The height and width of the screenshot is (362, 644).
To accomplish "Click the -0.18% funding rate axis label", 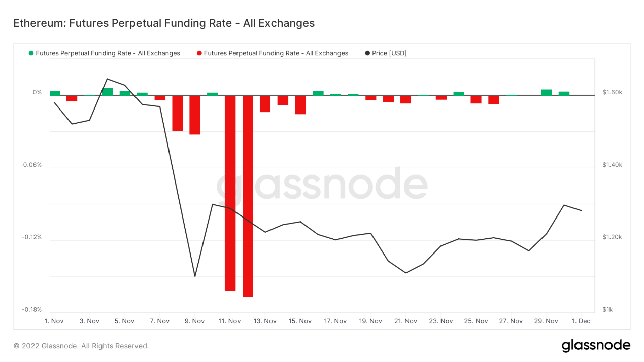I will tap(31, 310).
